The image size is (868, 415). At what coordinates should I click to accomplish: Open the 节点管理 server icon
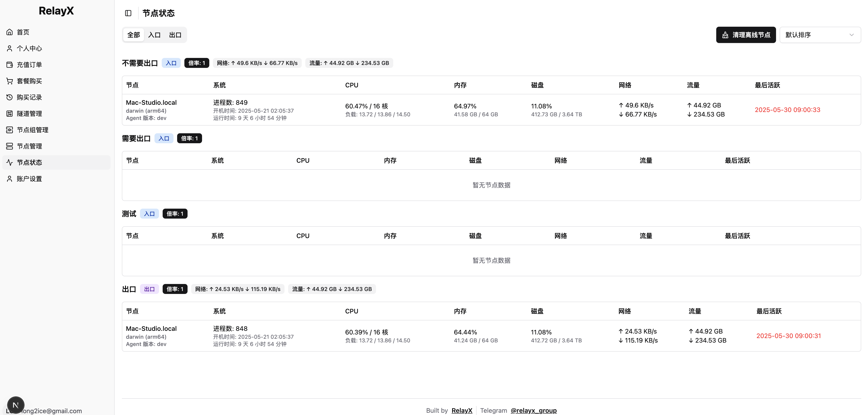(10, 146)
